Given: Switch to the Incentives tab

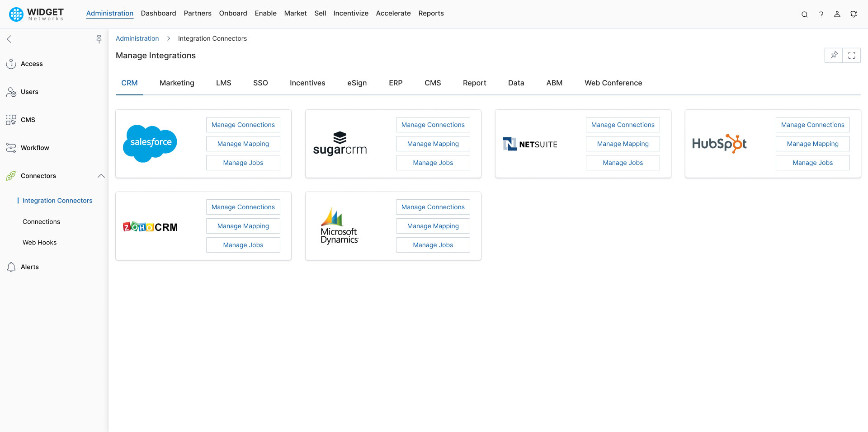Looking at the screenshot, I should pyautogui.click(x=307, y=83).
